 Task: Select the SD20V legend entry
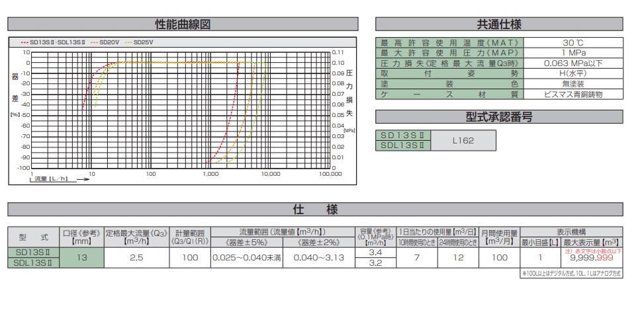[105, 42]
